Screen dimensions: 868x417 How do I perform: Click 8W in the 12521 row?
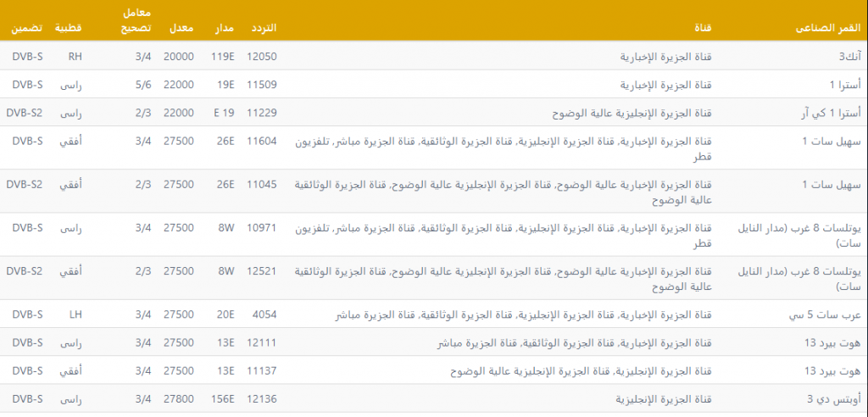(226, 271)
